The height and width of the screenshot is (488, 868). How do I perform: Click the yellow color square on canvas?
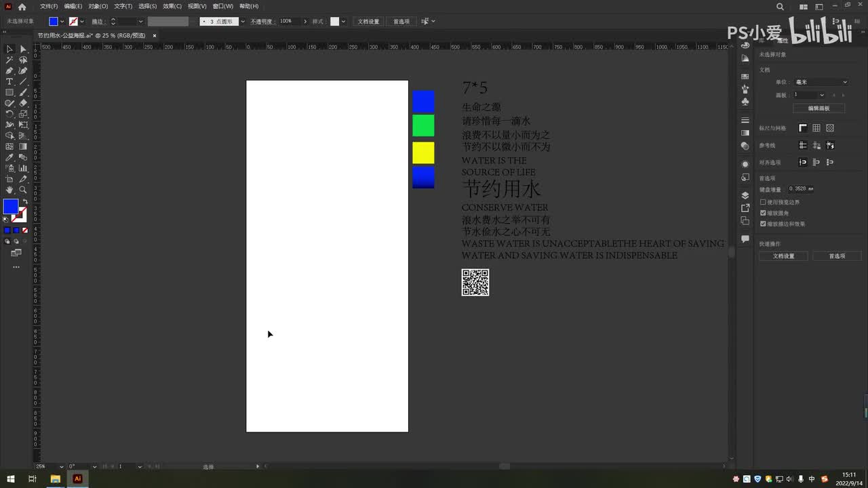pos(423,152)
